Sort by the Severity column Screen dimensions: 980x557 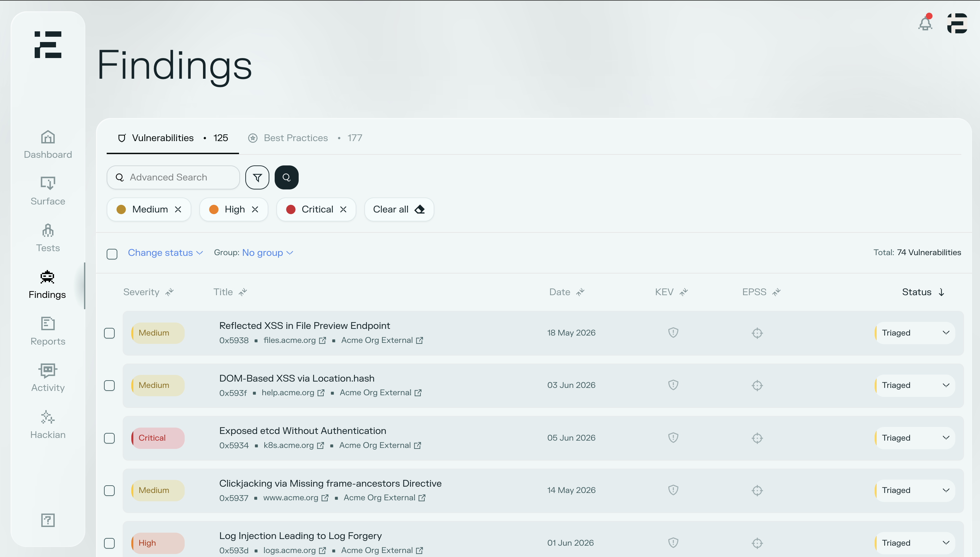point(148,292)
